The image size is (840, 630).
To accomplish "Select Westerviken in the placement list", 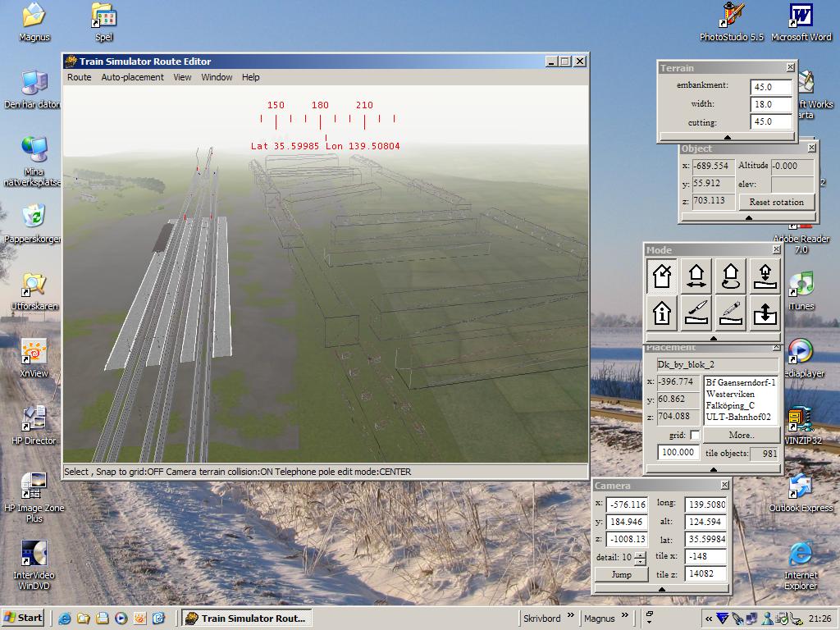I will (730, 395).
